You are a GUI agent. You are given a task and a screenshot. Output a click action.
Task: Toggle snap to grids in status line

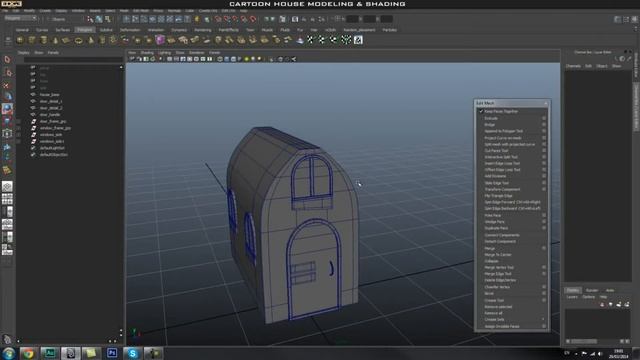coord(218,19)
